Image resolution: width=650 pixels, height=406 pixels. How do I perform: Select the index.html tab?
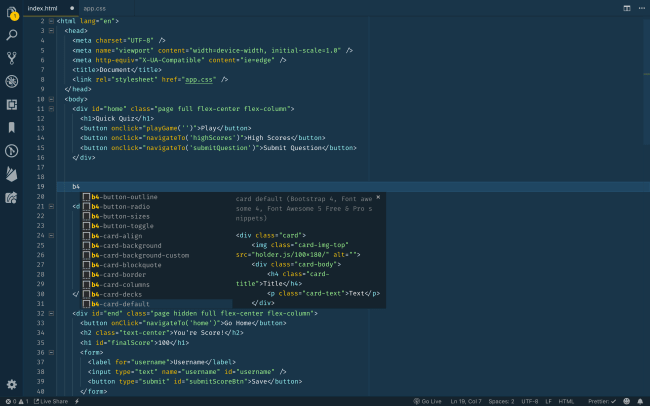(x=43, y=7)
